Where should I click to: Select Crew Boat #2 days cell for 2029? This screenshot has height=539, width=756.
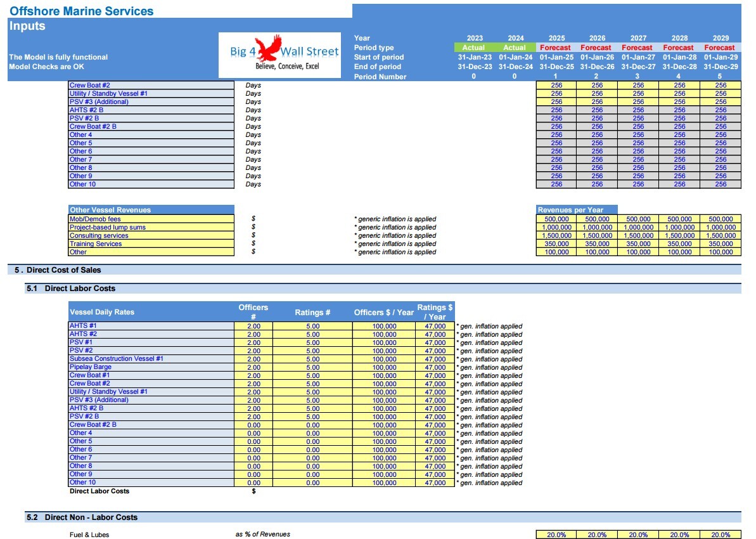tap(721, 86)
